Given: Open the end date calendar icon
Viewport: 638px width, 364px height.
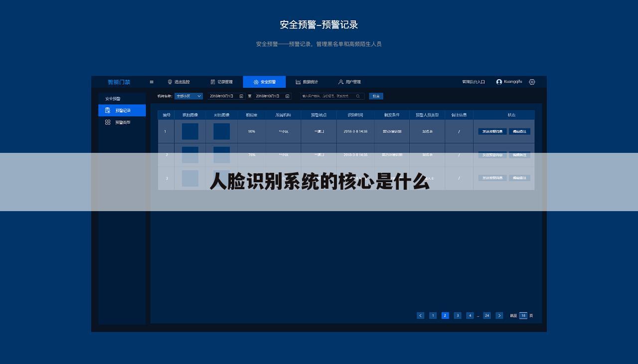Looking at the screenshot, I should coord(288,96).
